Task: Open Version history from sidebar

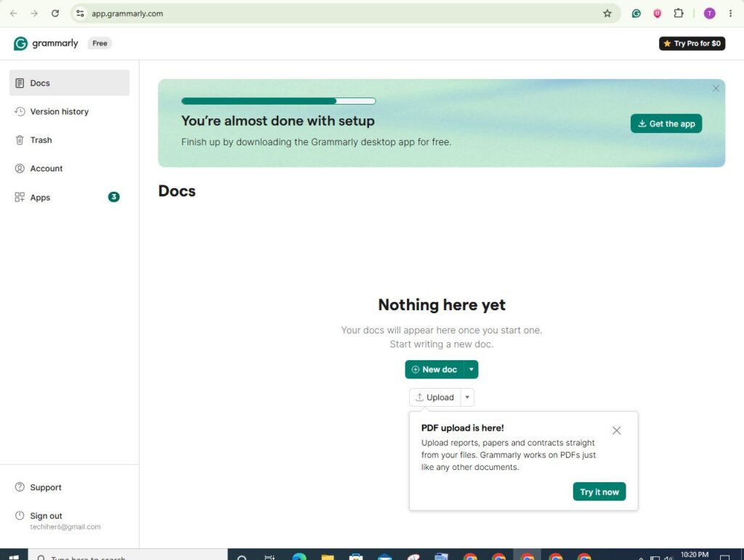Action: point(69,111)
